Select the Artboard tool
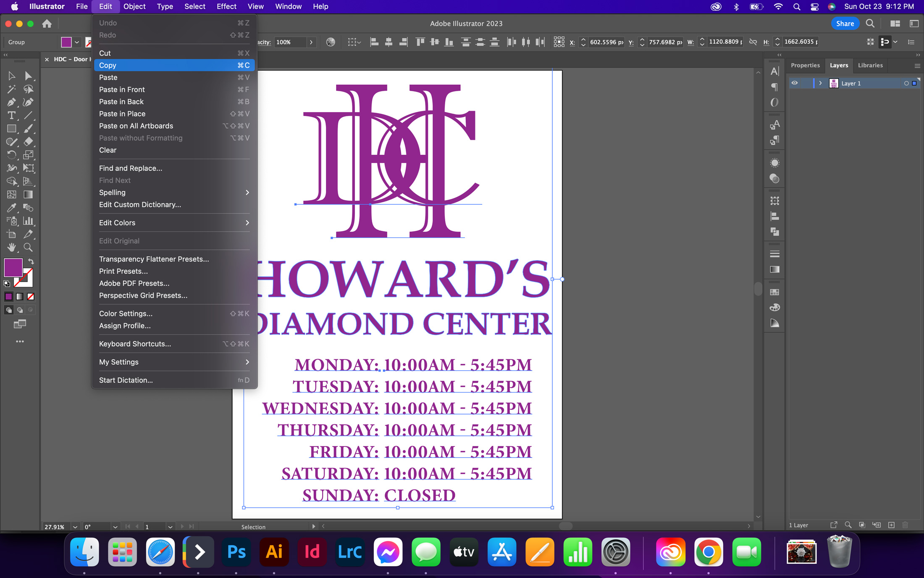The height and width of the screenshot is (578, 924). click(x=11, y=234)
